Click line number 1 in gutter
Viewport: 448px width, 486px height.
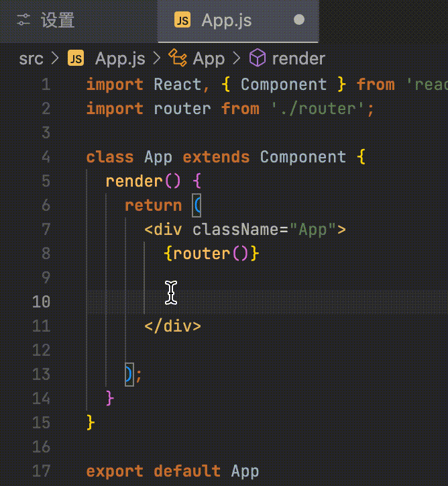(x=46, y=85)
